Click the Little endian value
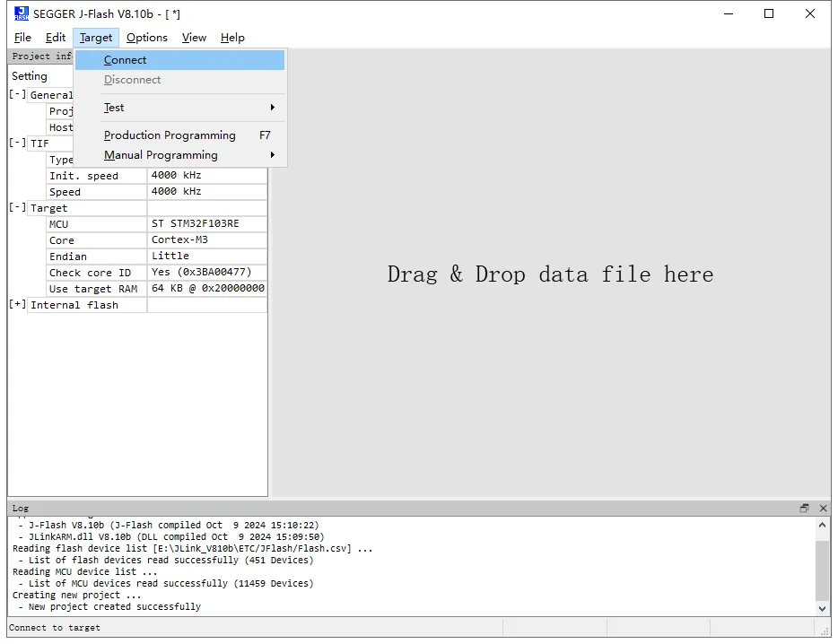 coord(207,256)
